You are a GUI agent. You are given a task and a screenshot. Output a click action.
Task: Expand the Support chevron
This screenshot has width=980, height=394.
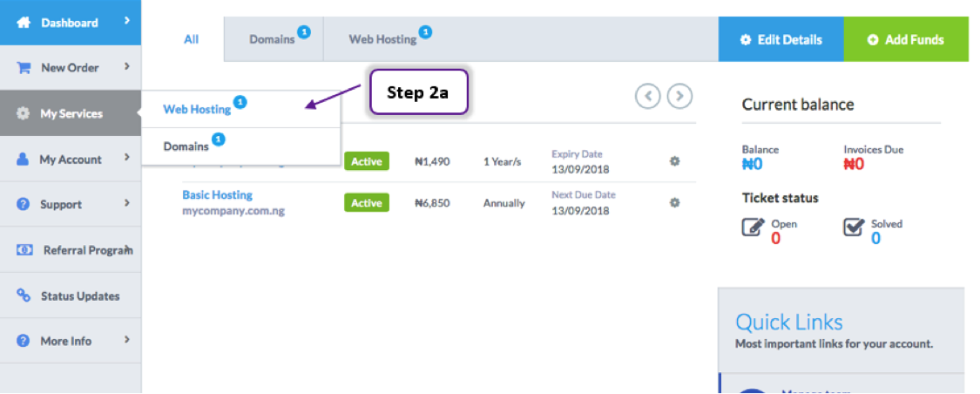pos(127,202)
